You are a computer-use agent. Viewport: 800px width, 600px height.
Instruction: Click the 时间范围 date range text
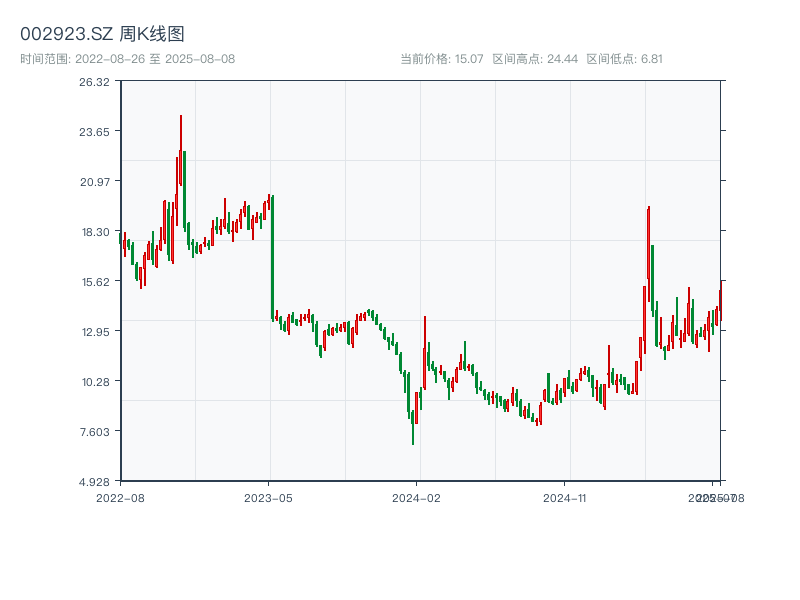[128, 59]
